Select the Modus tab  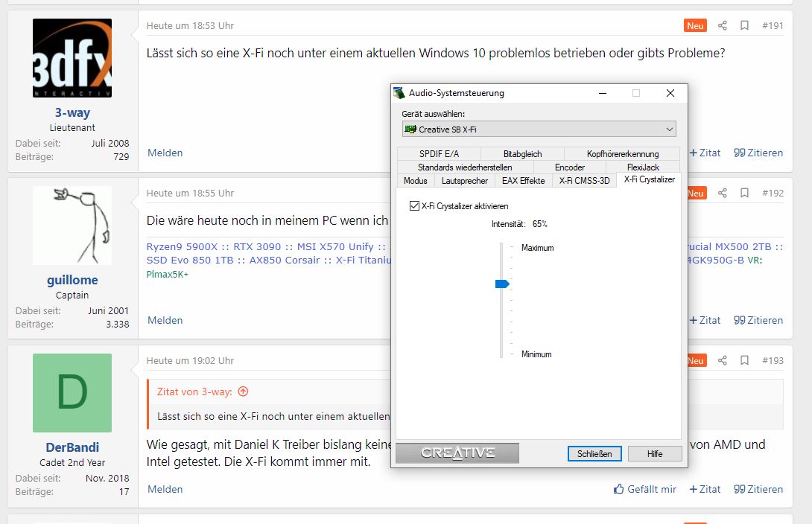point(416,181)
